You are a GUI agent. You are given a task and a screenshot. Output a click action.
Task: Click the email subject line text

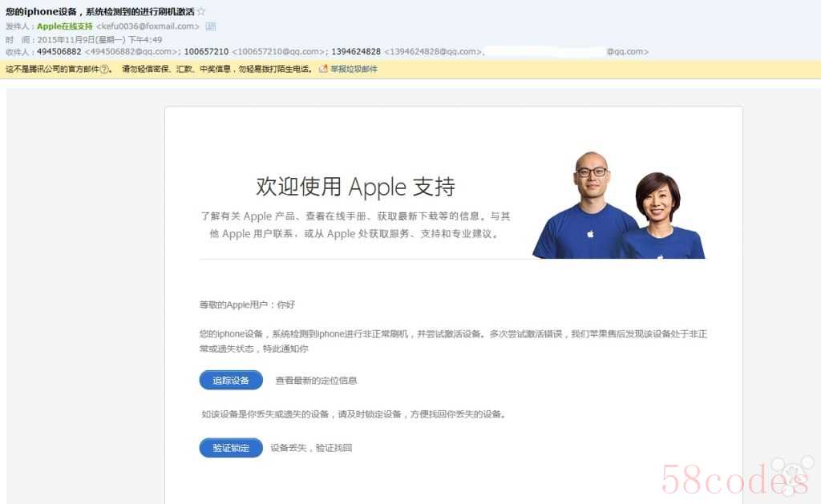(x=100, y=11)
